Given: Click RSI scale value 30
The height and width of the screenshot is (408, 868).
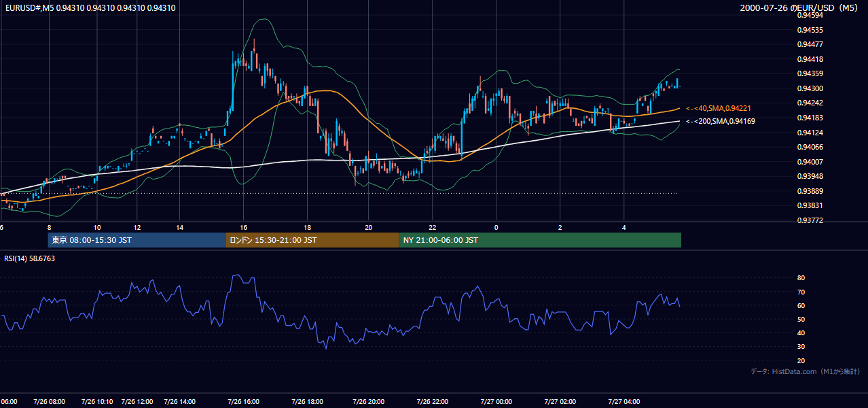Looking at the screenshot, I should pyautogui.click(x=801, y=346).
